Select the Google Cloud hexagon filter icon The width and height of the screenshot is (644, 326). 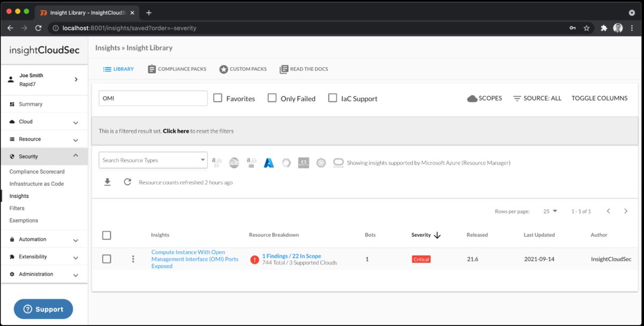click(286, 162)
